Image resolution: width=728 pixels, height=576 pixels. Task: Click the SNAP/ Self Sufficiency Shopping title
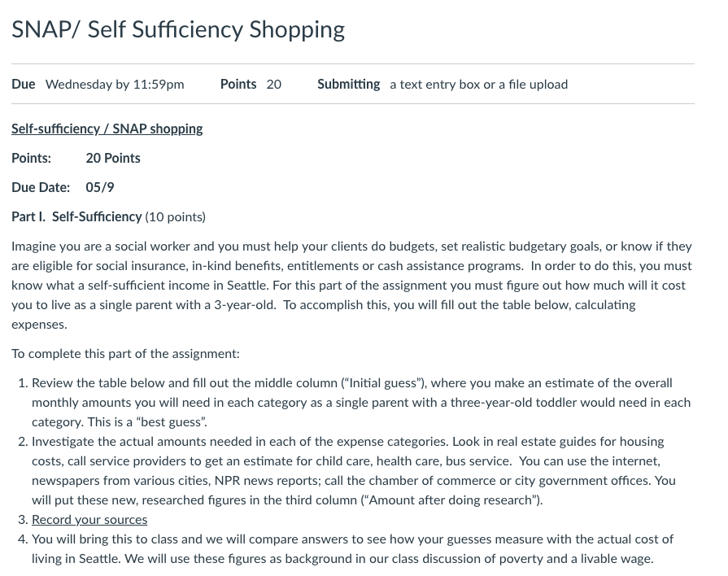pyautogui.click(x=178, y=30)
